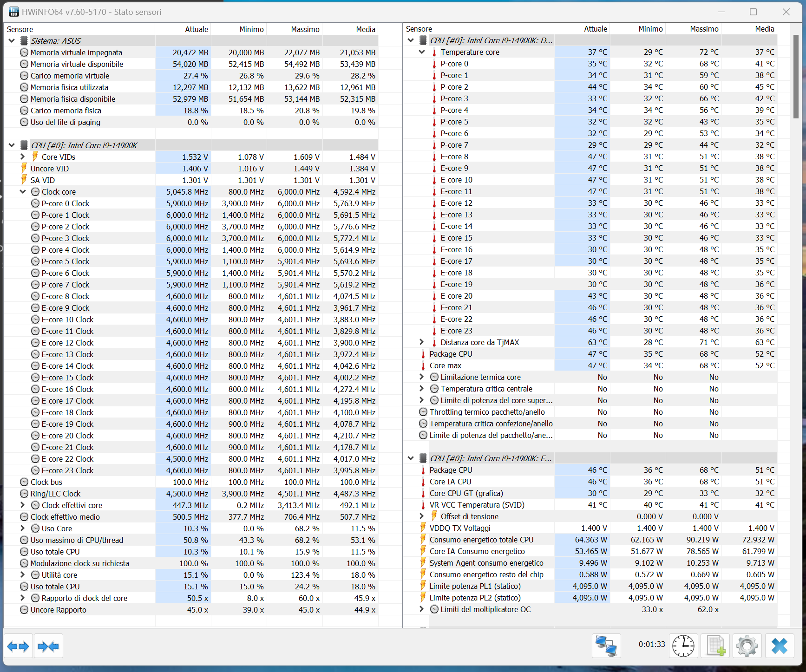Click the lightning icon beside VDDQ TX Voltaggi
The width and height of the screenshot is (806, 672).
click(423, 528)
